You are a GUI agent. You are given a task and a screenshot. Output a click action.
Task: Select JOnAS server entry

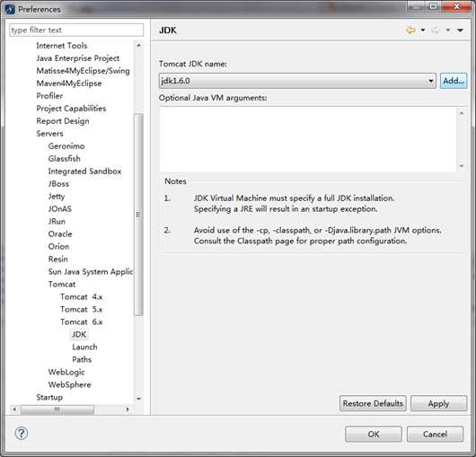pos(60,209)
